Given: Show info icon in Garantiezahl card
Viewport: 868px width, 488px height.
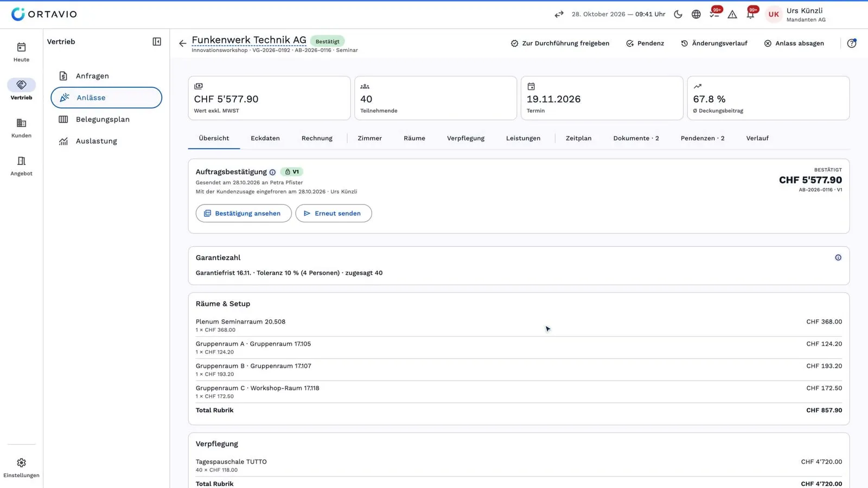Looking at the screenshot, I should (x=838, y=258).
